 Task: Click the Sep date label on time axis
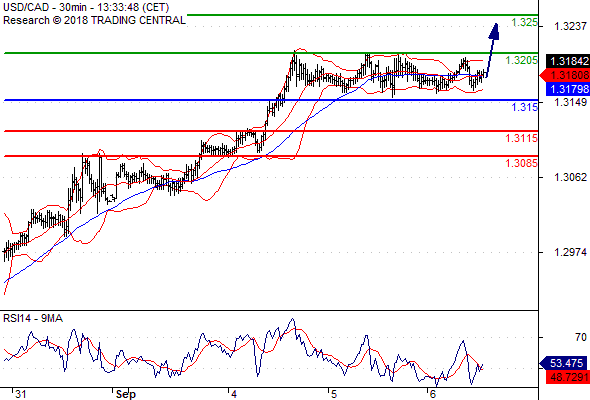(x=126, y=394)
